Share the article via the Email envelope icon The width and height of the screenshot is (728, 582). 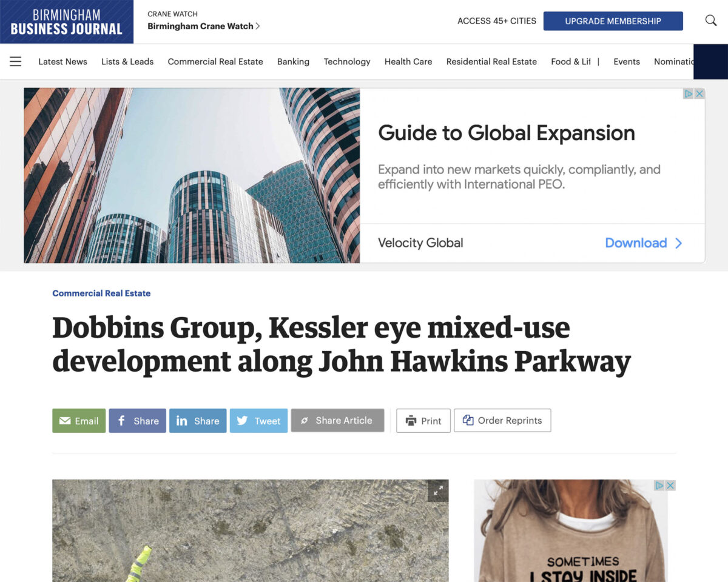[66, 420]
